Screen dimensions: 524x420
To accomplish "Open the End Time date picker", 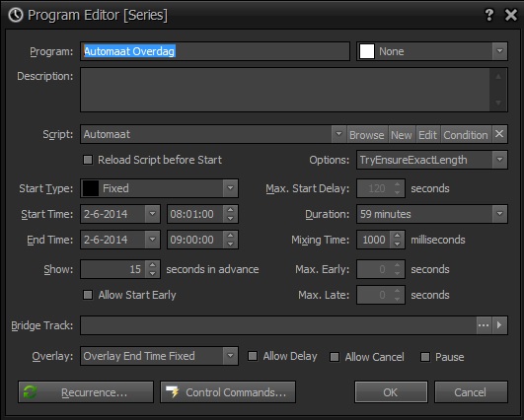I will click(152, 240).
